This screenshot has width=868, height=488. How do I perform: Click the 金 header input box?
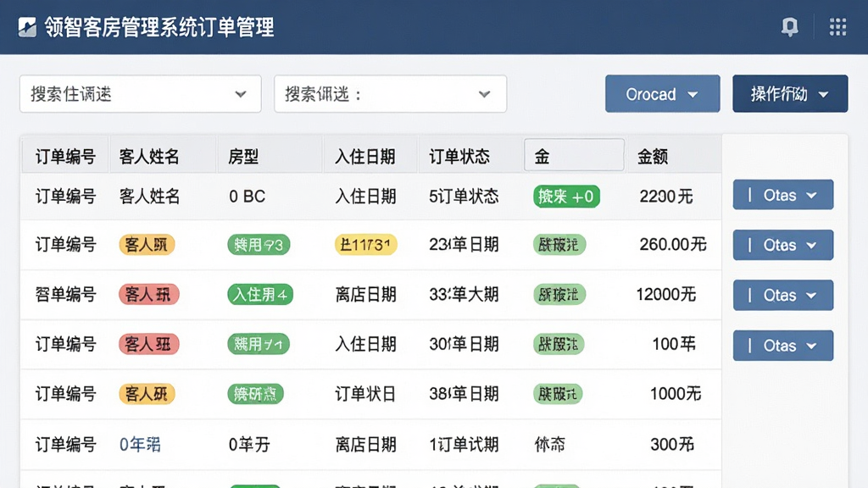tap(574, 155)
